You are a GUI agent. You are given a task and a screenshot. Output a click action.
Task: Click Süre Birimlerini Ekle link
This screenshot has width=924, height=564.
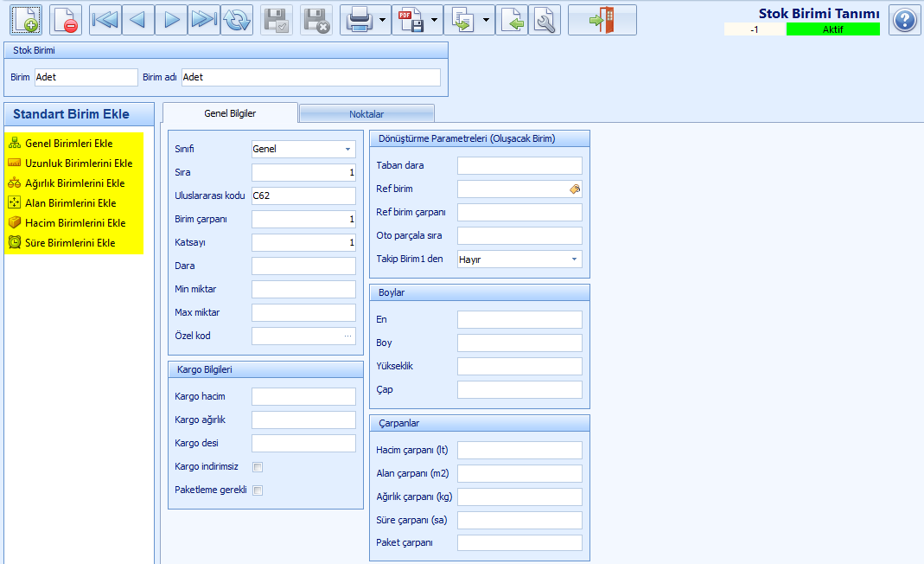pyautogui.click(x=70, y=242)
